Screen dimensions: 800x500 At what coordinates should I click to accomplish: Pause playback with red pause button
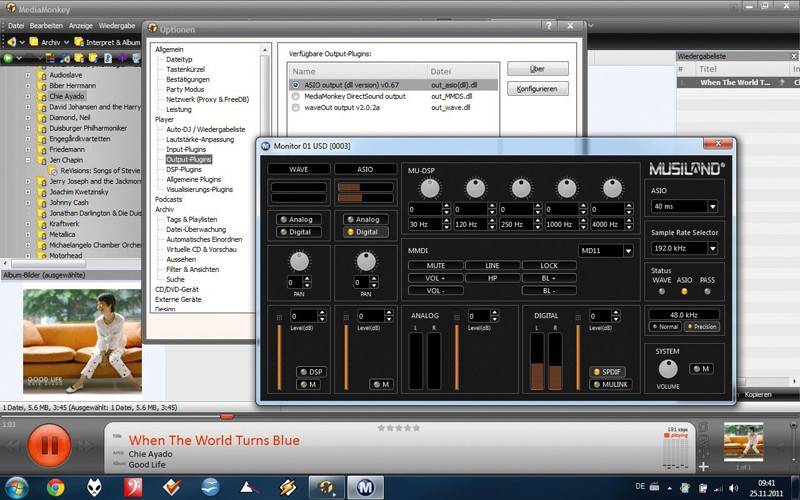(49, 445)
